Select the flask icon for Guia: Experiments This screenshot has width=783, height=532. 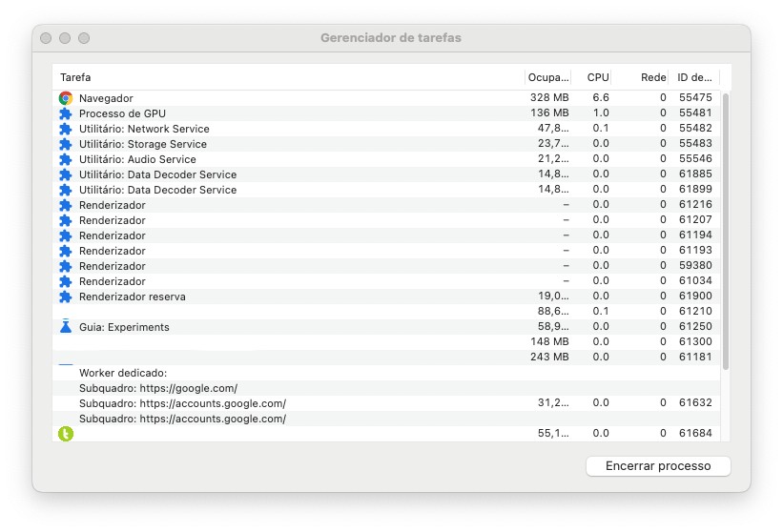66,327
